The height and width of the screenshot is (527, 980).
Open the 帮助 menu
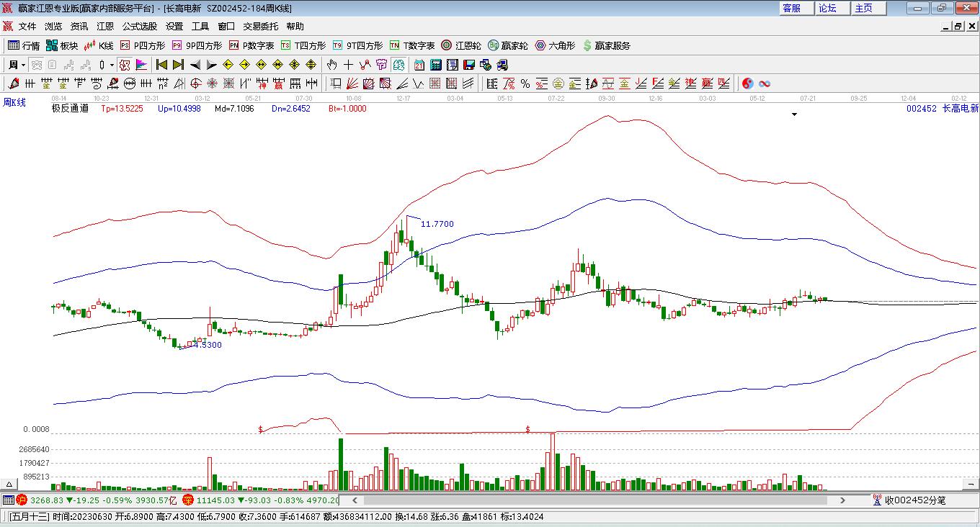(295, 27)
